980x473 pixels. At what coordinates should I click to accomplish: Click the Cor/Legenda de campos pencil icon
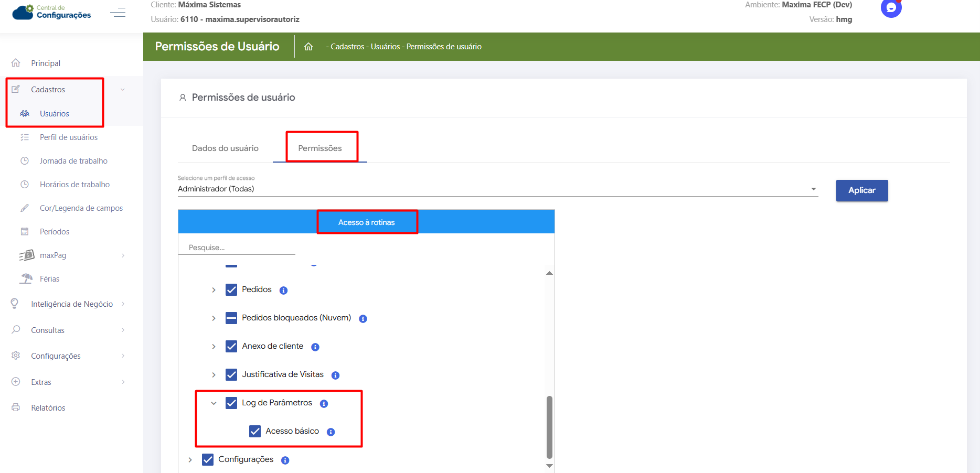click(25, 208)
